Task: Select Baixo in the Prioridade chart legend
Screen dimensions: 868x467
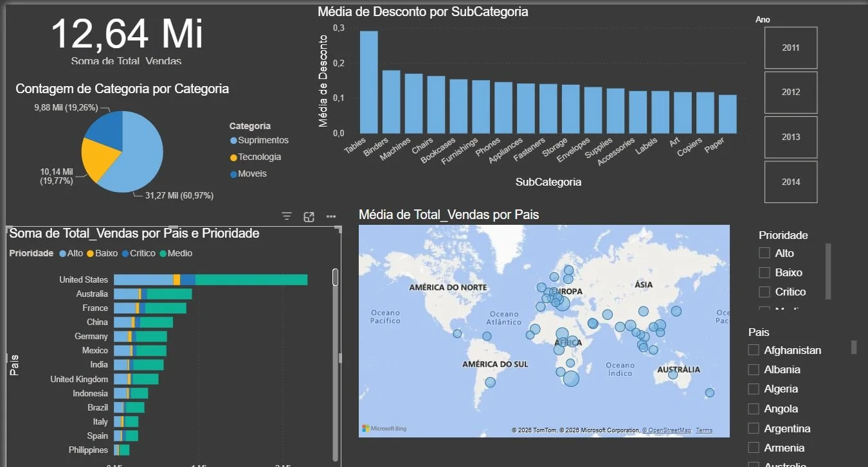Action: pyautogui.click(x=102, y=253)
